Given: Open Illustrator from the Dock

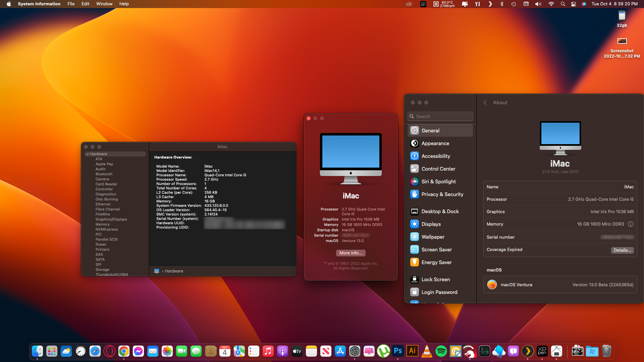Looking at the screenshot, I should pyautogui.click(x=412, y=351).
